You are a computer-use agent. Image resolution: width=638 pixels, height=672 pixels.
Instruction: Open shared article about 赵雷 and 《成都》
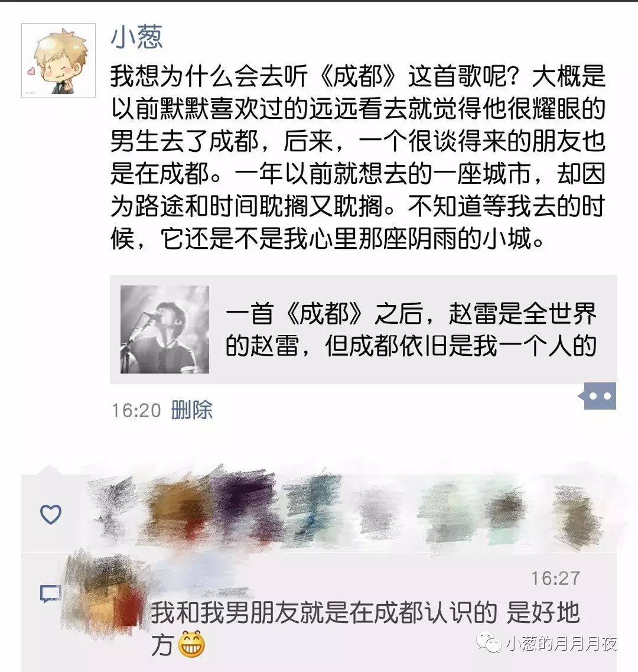point(411,329)
